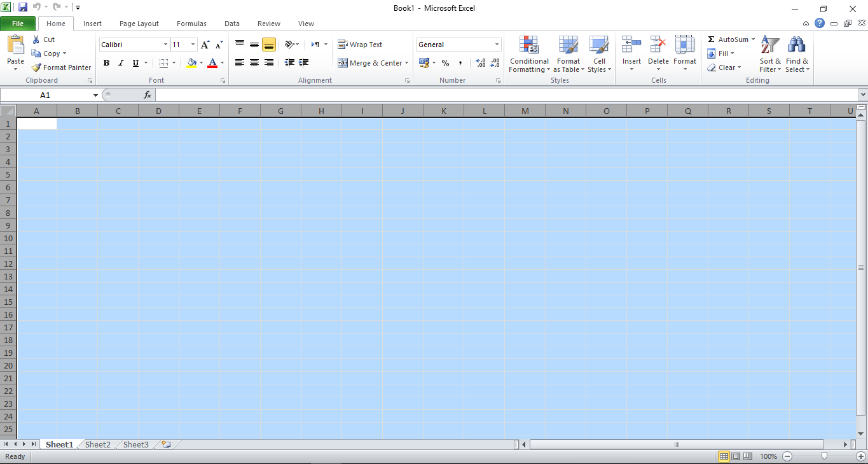Viewport: 868px width, 464px height.
Task: Insert a new worksheet tab icon
Action: (166, 444)
